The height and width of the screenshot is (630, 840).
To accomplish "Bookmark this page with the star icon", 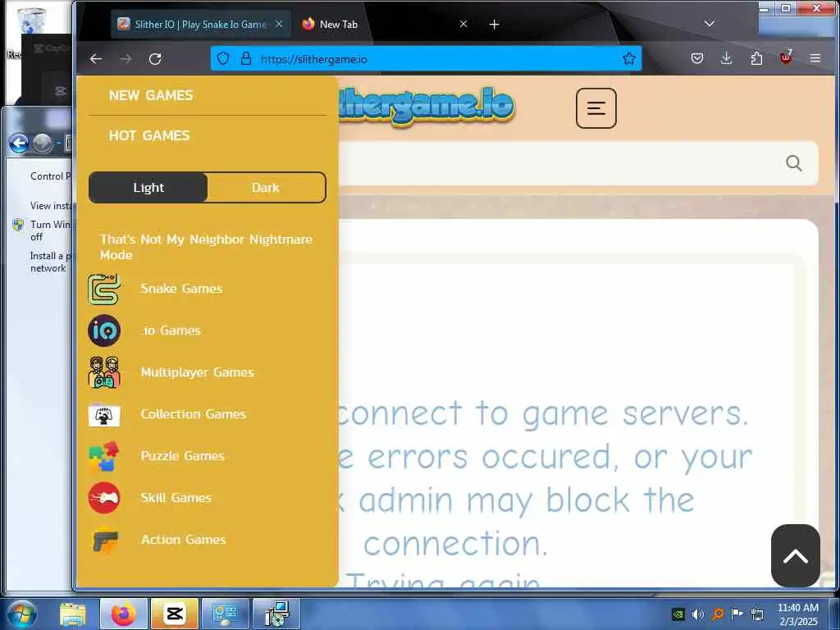I will click(629, 58).
